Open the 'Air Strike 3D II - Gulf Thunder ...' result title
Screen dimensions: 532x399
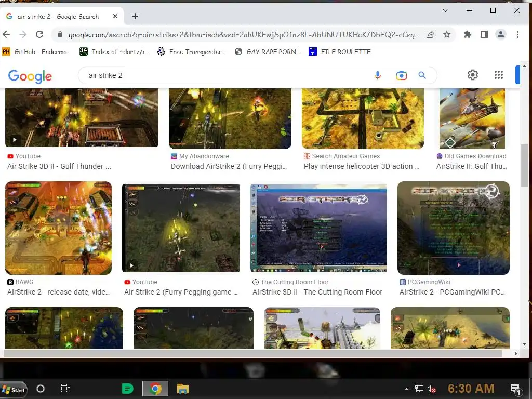[59, 166]
